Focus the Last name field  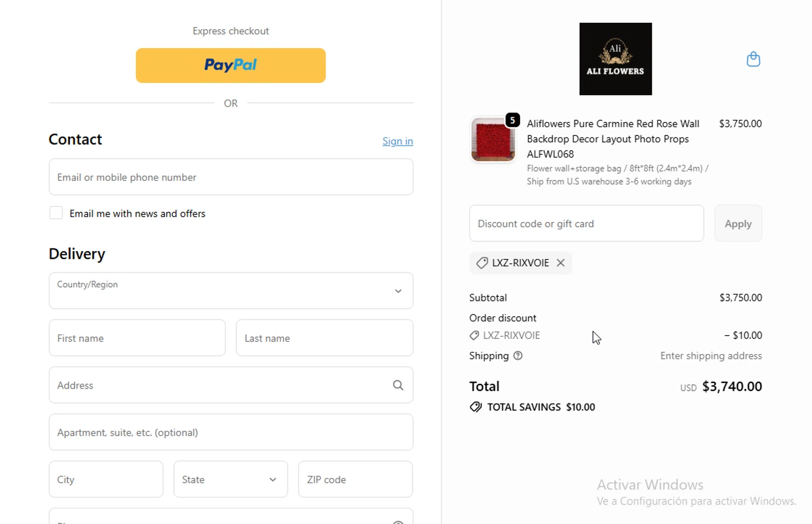pos(324,338)
